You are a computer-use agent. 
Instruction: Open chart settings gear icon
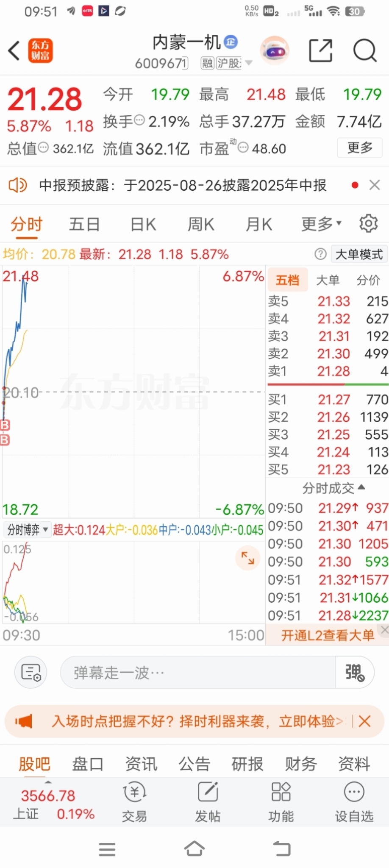pyautogui.click(x=368, y=223)
